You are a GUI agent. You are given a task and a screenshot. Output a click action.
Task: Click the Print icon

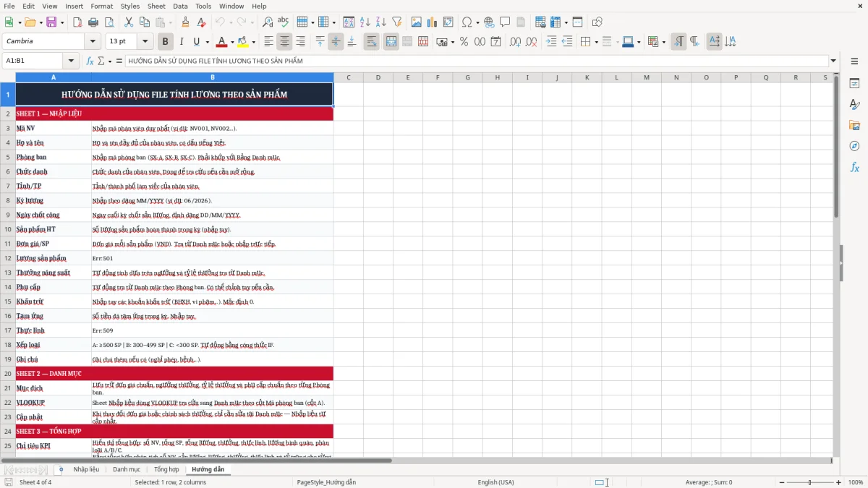(x=92, y=22)
